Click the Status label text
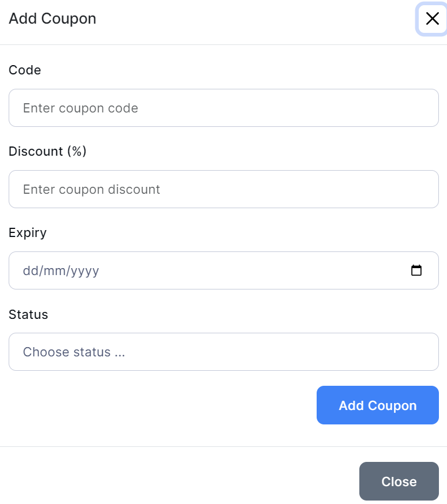447x504 pixels. [28, 314]
